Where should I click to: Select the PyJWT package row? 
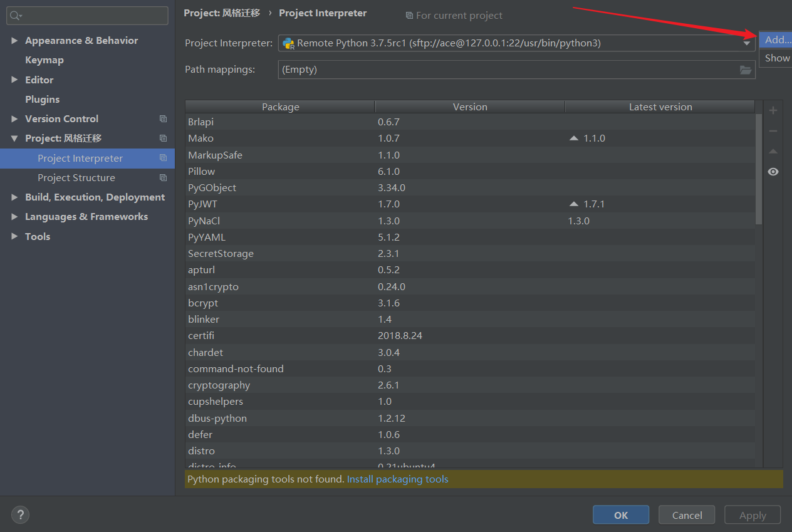[470, 204]
